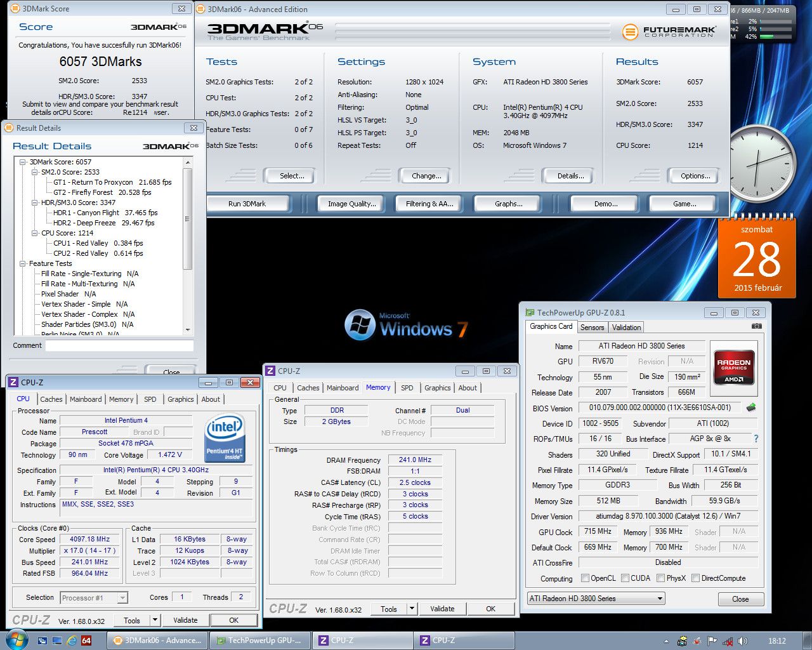This screenshot has height=650, width=812.
Task: Open Filtering & AA... settings
Action: pos(429,204)
